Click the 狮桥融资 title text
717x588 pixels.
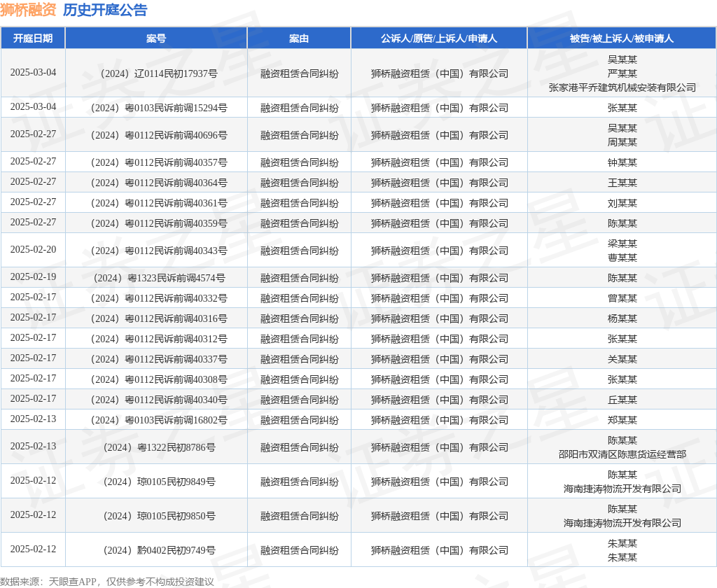(28, 10)
